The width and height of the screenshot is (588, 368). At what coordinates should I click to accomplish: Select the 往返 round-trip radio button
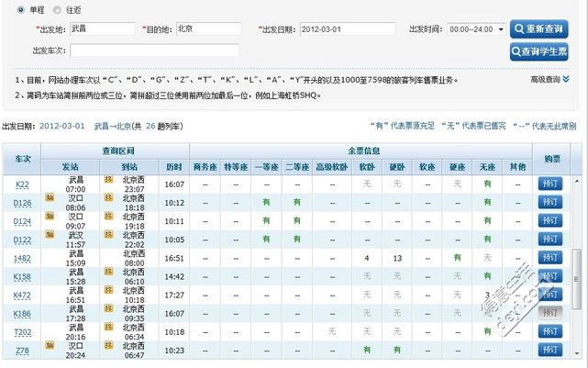point(58,9)
